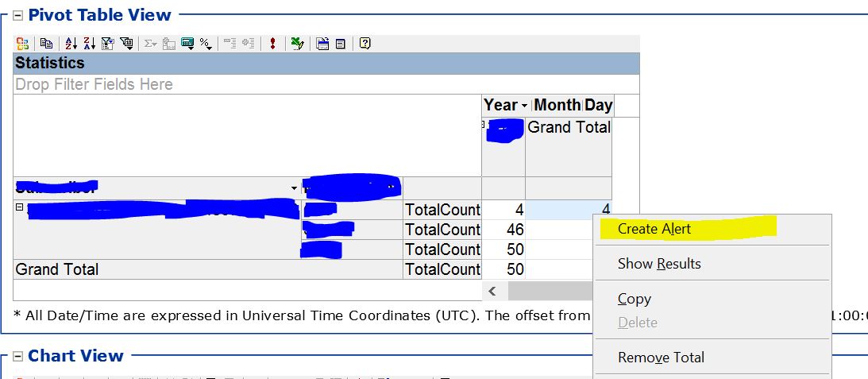Image resolution: width=868 pixels, height=379 pixels.
Task: Collapse the Pivot Table View section
Action: [x=17, y=15]
